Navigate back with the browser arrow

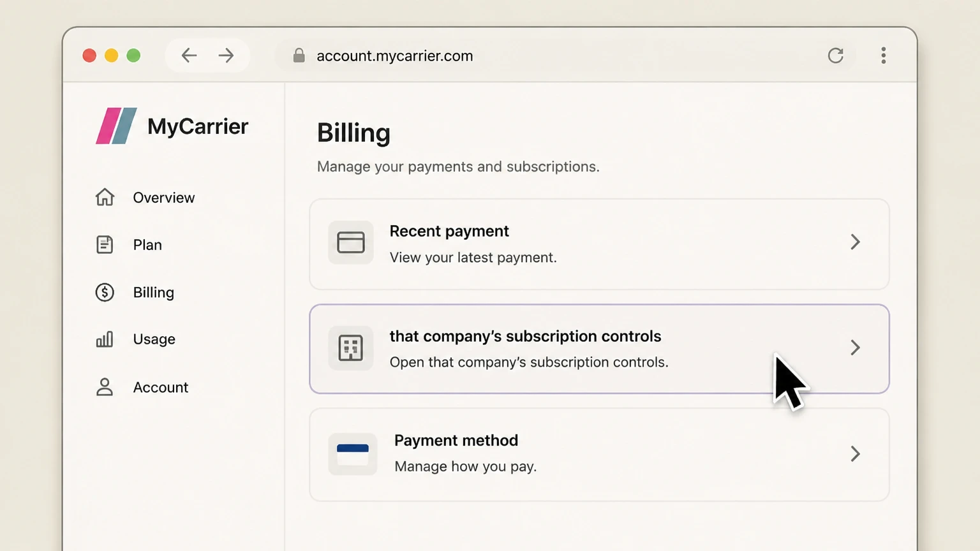pyautogui.click(x=189, y=55)
